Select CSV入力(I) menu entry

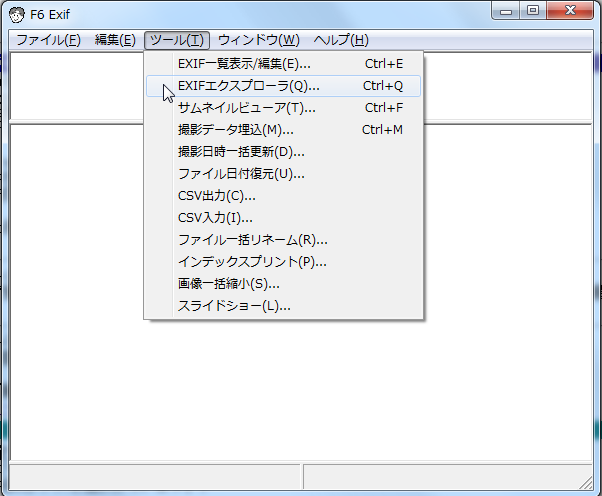coord(283,218)
